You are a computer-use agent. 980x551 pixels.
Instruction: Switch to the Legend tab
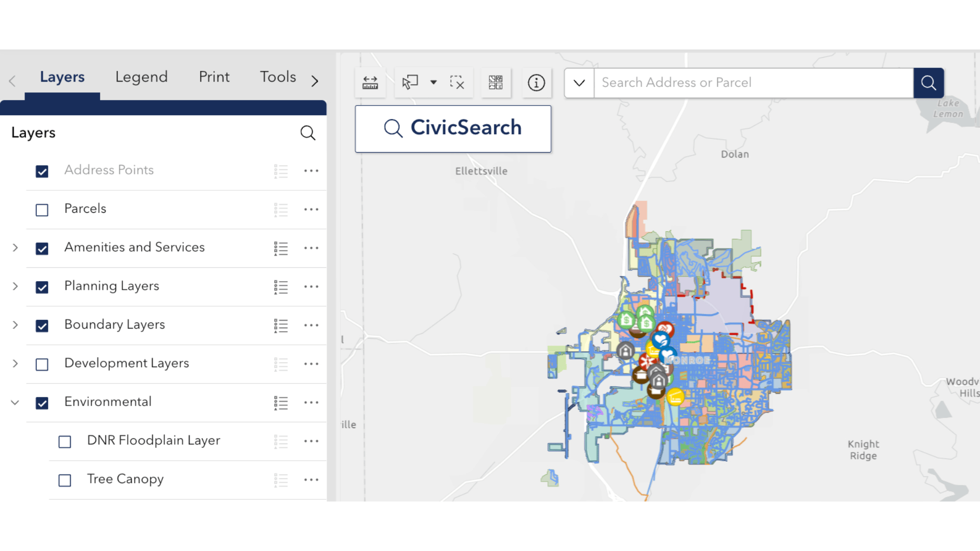click(141, 77)
